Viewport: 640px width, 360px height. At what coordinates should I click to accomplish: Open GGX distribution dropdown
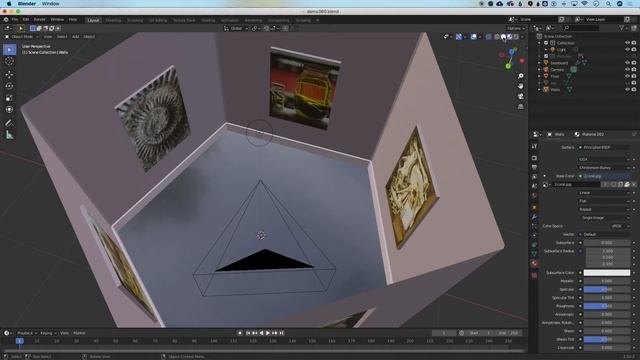click(x=604, y=159)
